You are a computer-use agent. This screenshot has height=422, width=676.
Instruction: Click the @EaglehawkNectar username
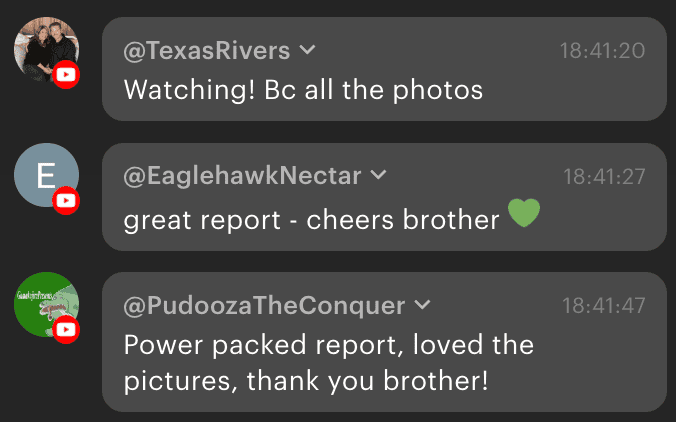241,176
